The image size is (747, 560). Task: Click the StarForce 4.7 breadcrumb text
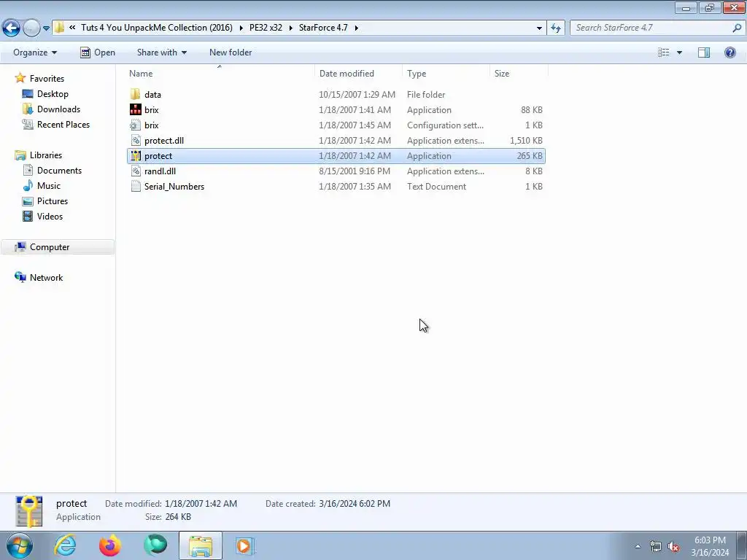pyautogui.click(x=323, y=28)
